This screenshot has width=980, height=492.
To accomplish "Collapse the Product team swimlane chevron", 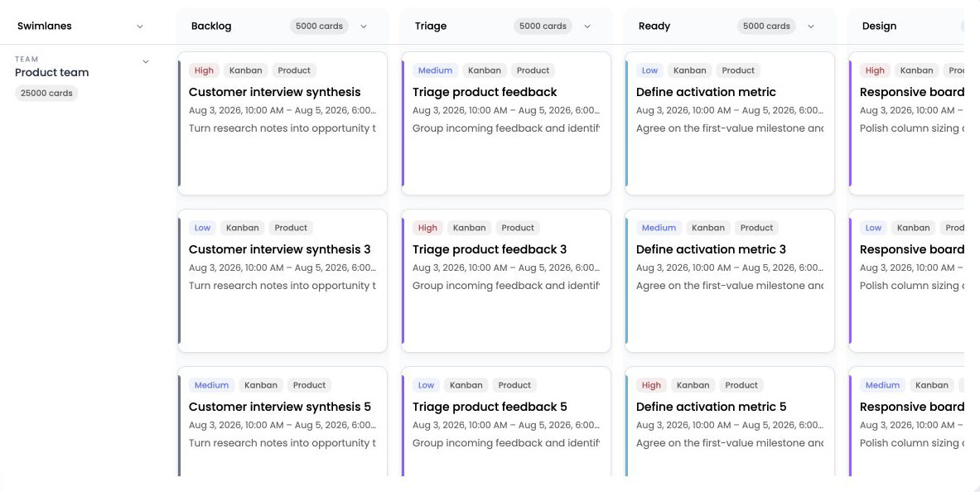I will [x=146, y=62].
